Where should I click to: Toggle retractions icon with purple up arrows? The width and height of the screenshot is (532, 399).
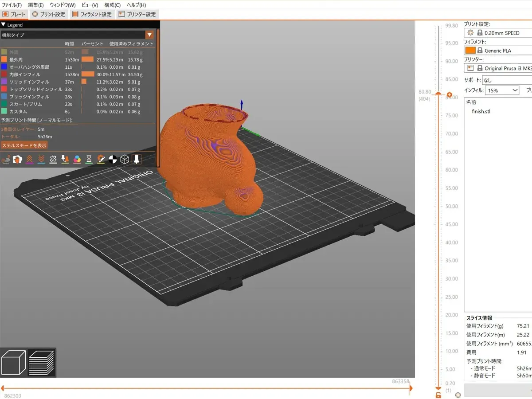pos(30,159)
